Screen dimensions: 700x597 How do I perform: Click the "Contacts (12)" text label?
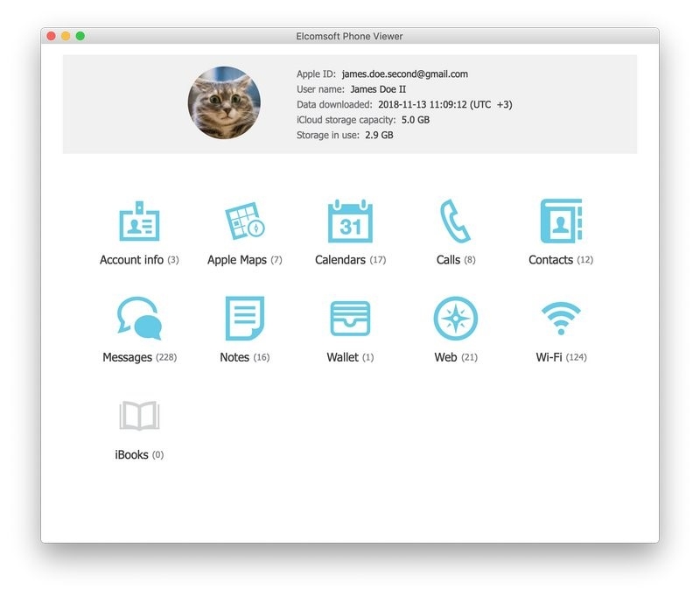(561, 260)
